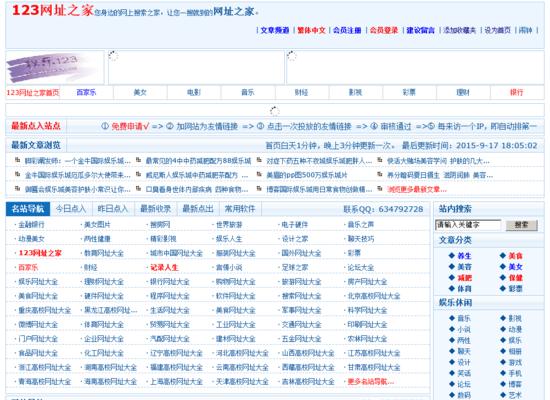Open the 养生 article category
550x400 pixels.
464,256
